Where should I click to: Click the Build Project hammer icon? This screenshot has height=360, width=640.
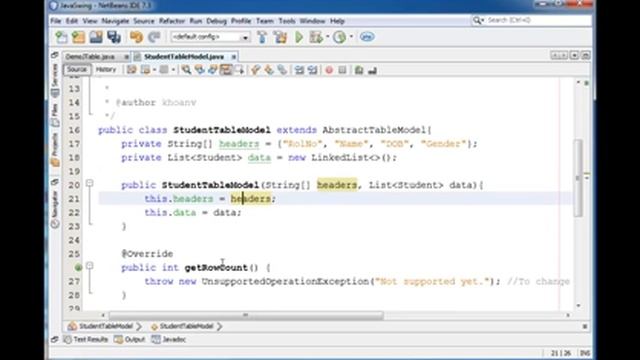pos(262,37)
